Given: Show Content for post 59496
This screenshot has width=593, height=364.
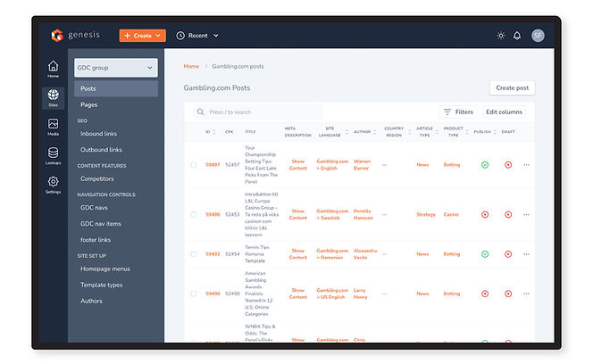Looking at the screenshot, I should (298, 214).
